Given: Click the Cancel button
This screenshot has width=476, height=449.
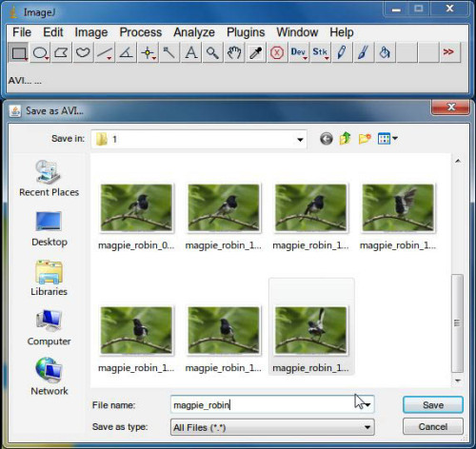Looking at the screenshot, I should [x=433, y=426].
